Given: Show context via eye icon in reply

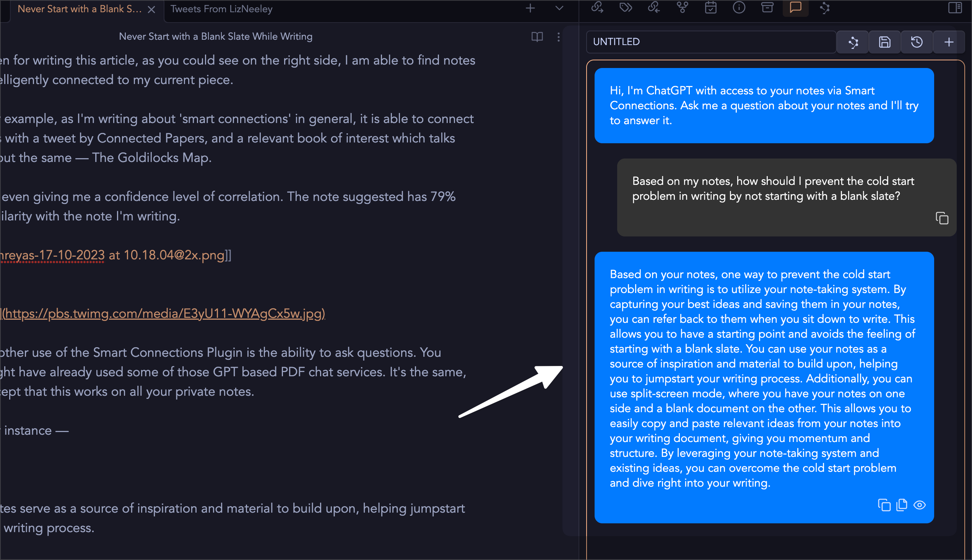Looking at the screenshot, I should (x=920, y=505).
